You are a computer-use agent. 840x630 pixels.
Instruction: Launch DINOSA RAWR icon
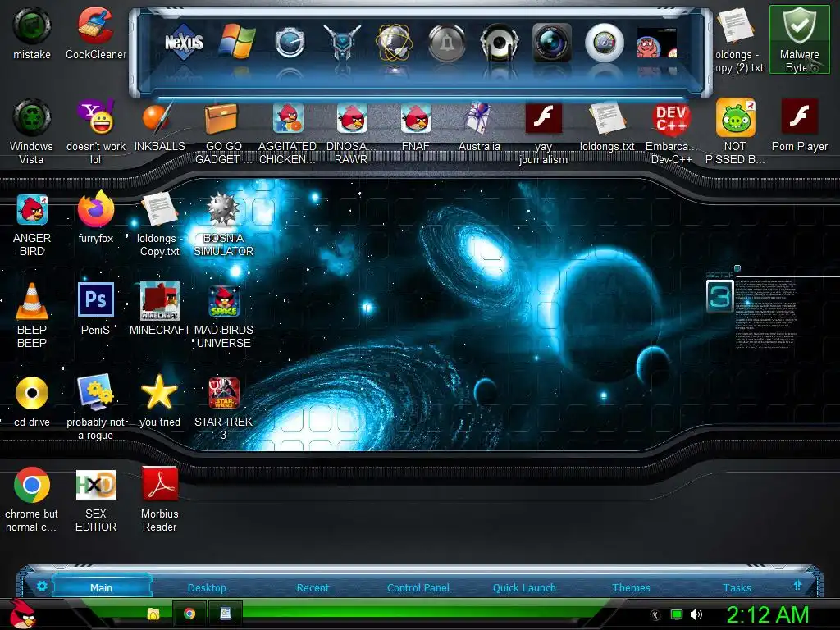351,132
